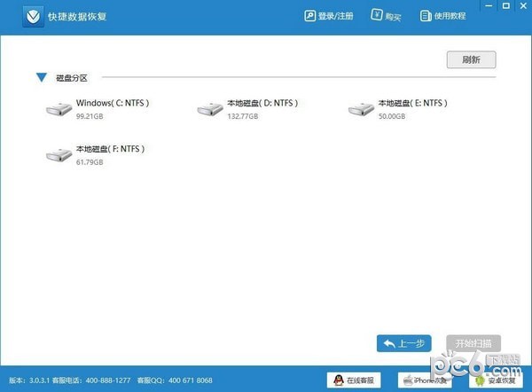This screenshot has height=392, width=532.
Task: Click the app logo in title bar
Action: [x=33, y=16]
